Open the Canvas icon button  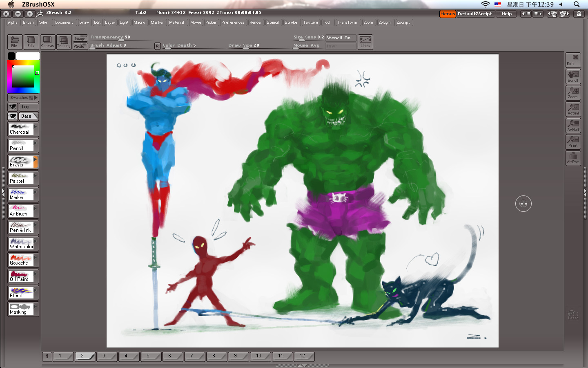point(47,42)
